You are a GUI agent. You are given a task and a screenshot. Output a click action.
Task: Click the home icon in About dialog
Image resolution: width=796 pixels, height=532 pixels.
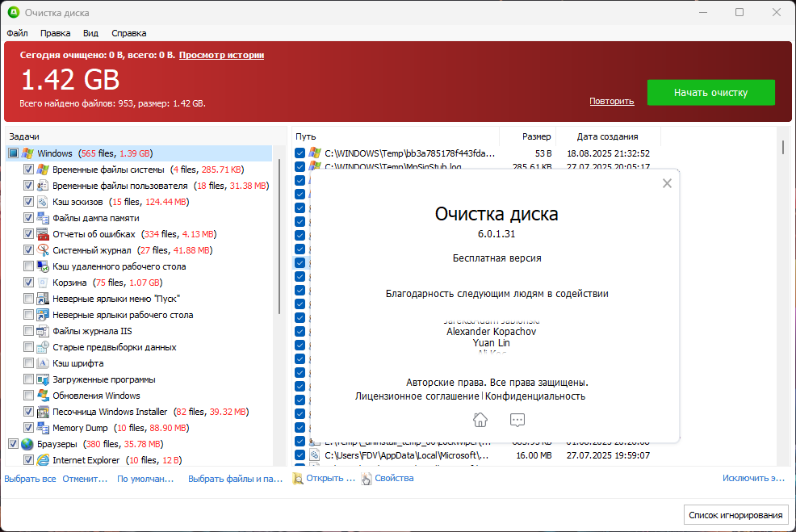(480, 420)
